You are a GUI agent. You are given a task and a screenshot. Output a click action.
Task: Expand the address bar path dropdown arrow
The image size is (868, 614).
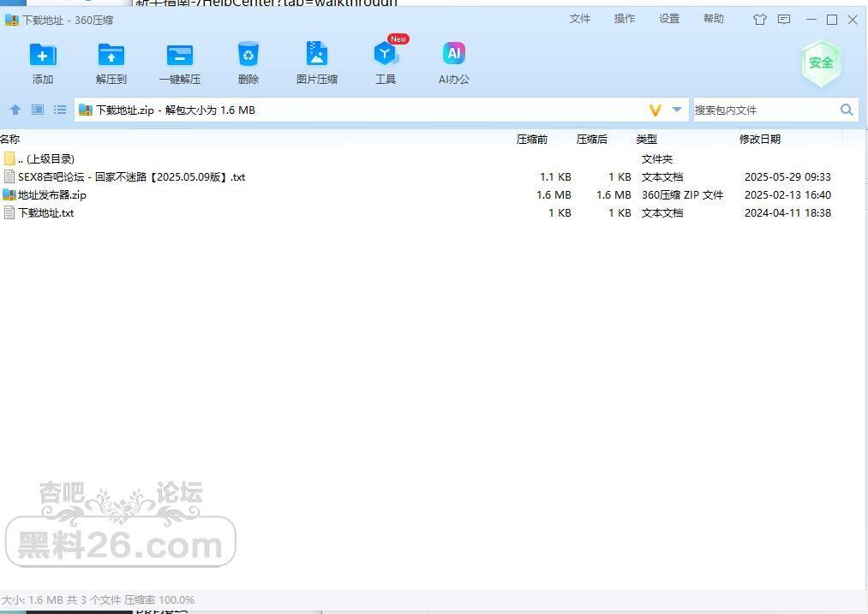coord(676,110)
